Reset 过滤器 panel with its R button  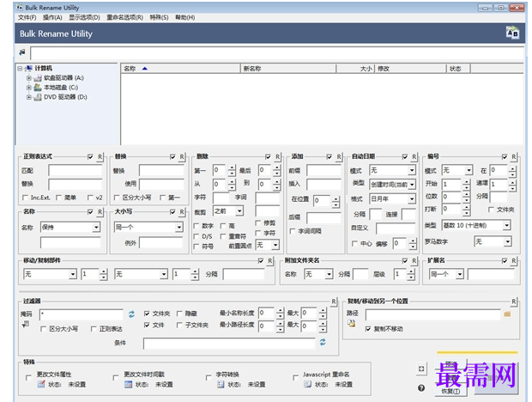(334, 301)
